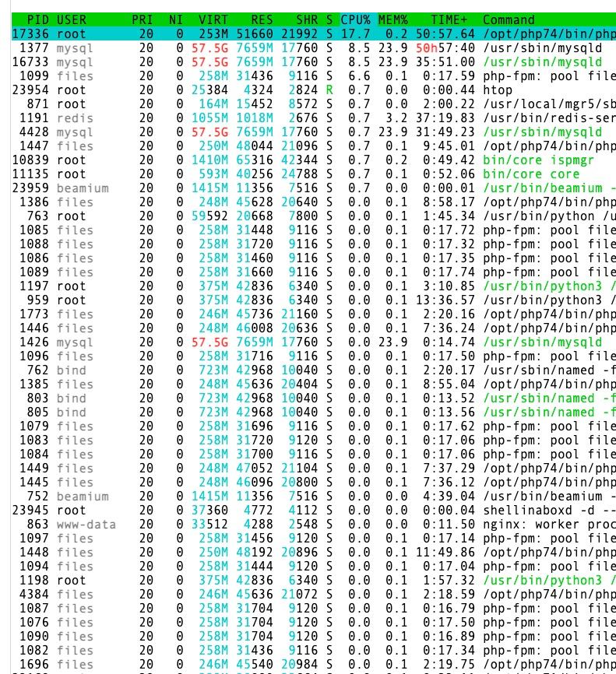Select php-fpm process with PID 1088
This screenshot has height=674, width=616.
tap(314, 244)
